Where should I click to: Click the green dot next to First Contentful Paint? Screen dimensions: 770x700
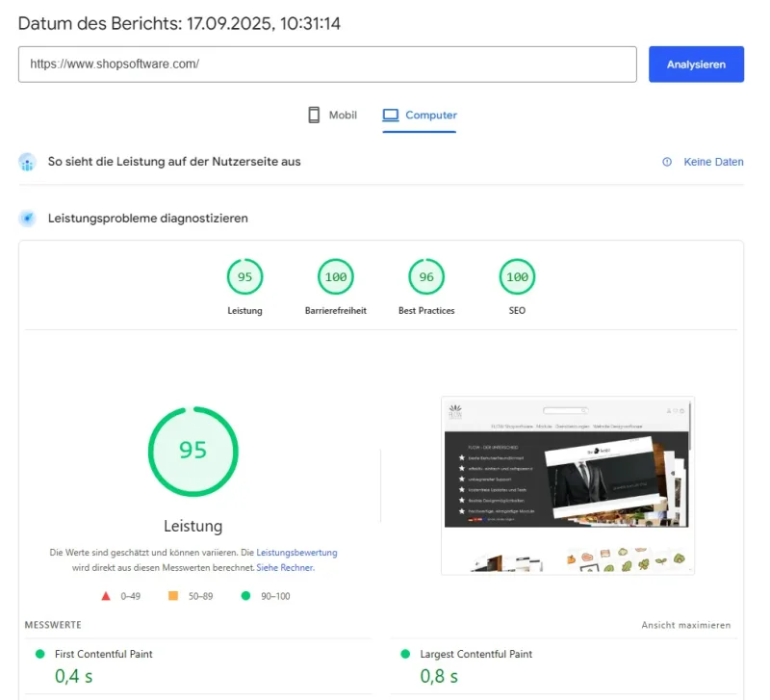[39, 654]
